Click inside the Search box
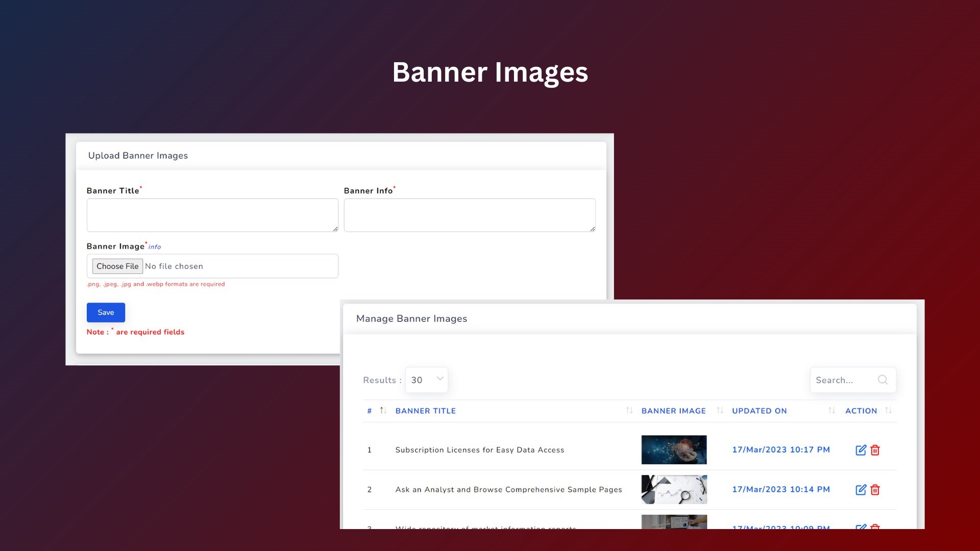This screenshot has width=980, height=551. pos(842,380)
